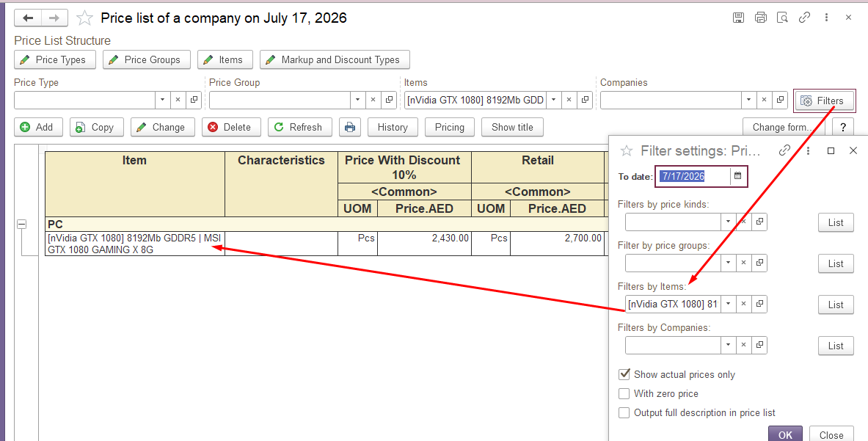
Task: Clear the Price Group field with the x
Action: pos(373,100)
